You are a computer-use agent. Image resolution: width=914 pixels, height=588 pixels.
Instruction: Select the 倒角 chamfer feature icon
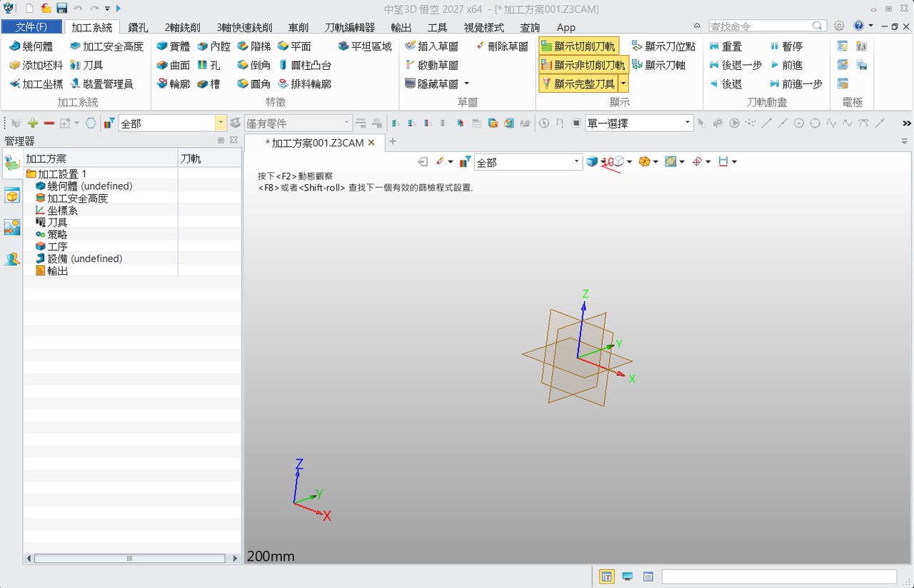[243, 65]
